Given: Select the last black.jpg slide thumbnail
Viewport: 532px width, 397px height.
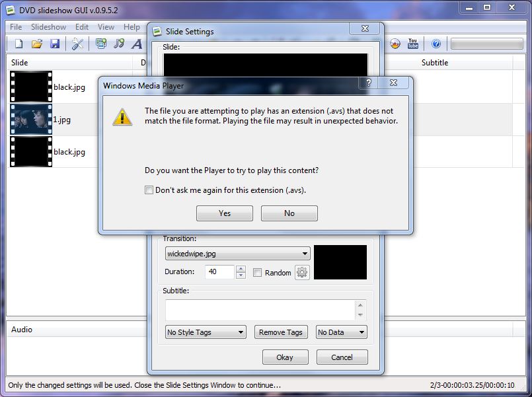Looking at the screenshot, I should [31, 151].
